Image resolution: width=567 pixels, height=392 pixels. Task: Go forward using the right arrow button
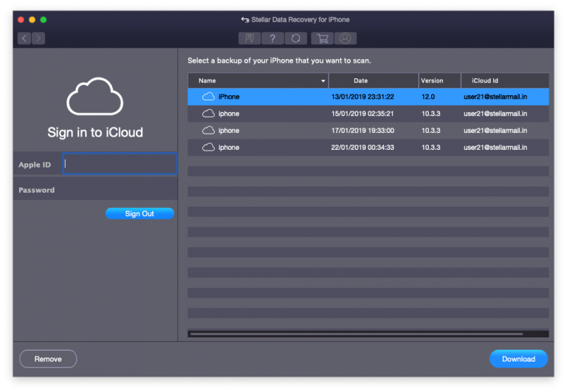pyautogui.click(x=38, y=38)
